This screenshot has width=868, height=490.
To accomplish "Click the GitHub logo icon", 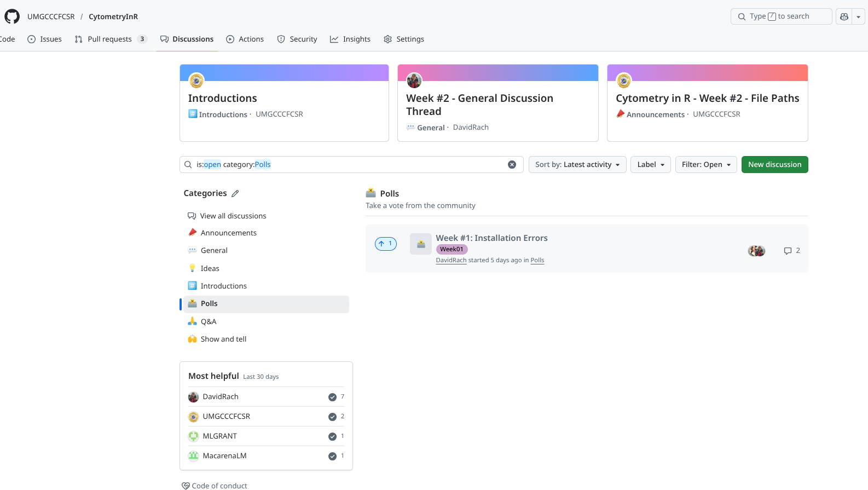I will click(x=12, y=16).
